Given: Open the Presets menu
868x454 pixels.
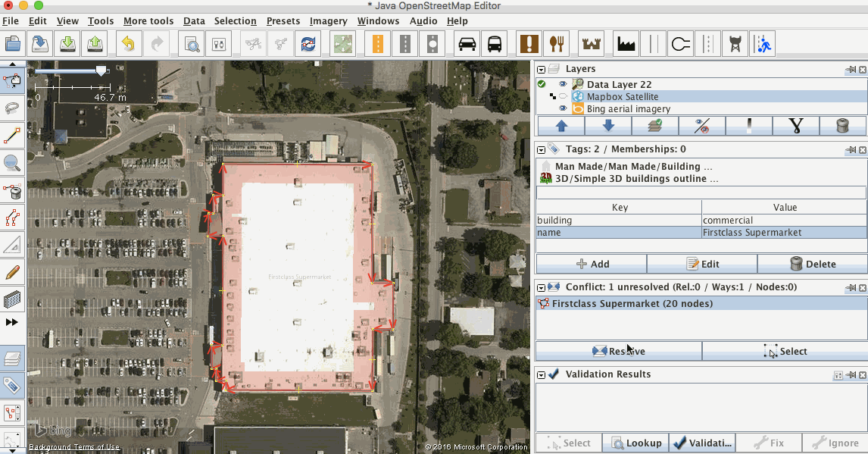Looking at the screenshot, I should coord(283,20).
